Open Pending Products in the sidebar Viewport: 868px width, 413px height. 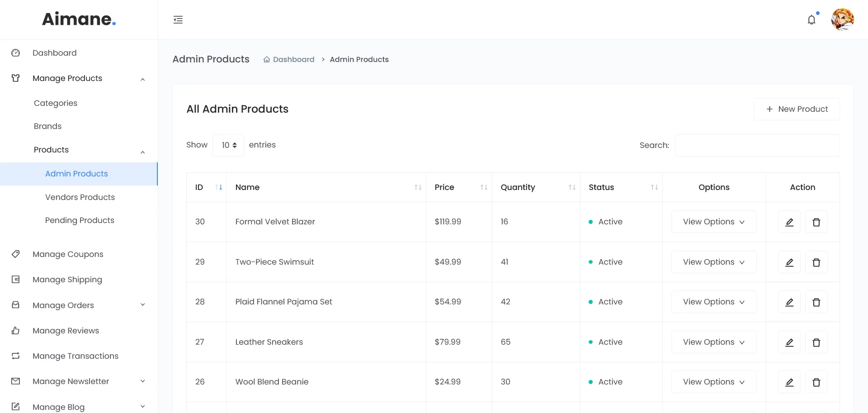(79, 220)
